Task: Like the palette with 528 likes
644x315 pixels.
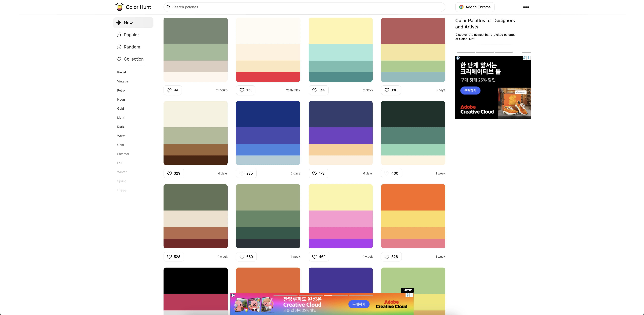Action: 174,257
